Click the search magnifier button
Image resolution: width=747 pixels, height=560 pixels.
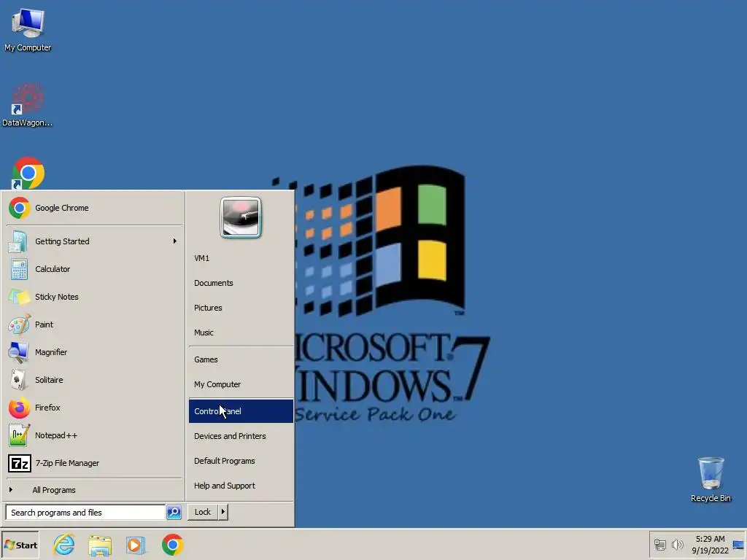click(x=174, y=513)
